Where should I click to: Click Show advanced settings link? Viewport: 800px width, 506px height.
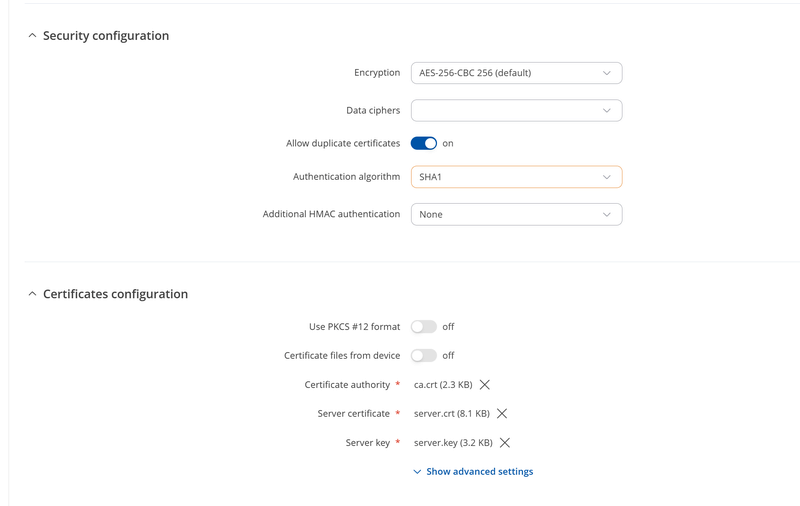coord(473,472)
